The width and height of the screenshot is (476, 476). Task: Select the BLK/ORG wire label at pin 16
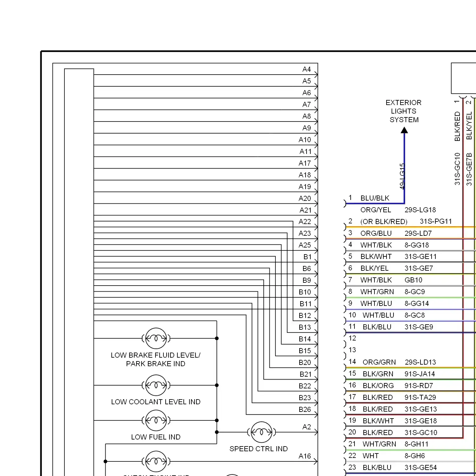point(378,386)
